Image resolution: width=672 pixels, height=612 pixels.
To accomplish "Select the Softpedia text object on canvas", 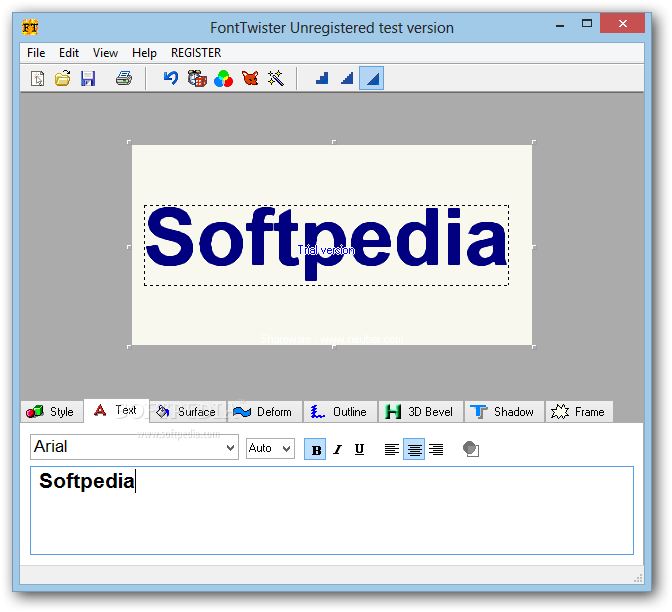I will click(327, 245).
